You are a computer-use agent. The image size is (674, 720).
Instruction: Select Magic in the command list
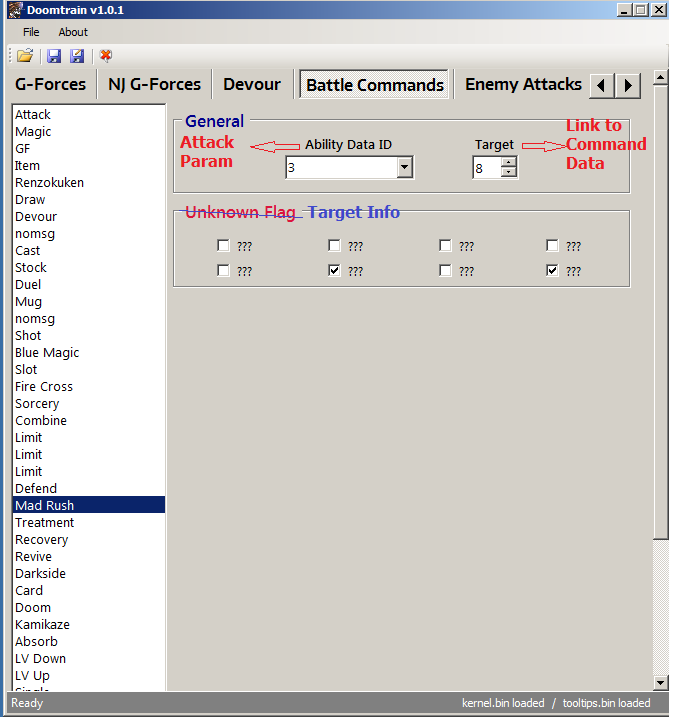(89, 131)
